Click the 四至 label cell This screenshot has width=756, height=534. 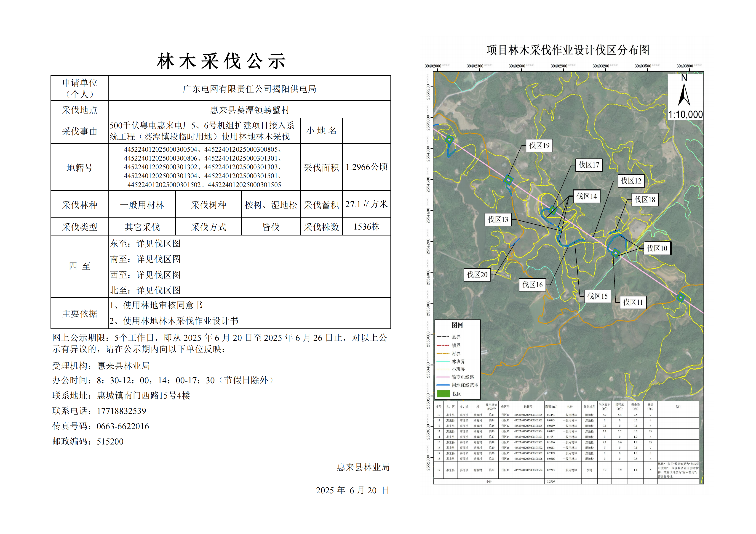click(80, 266)
